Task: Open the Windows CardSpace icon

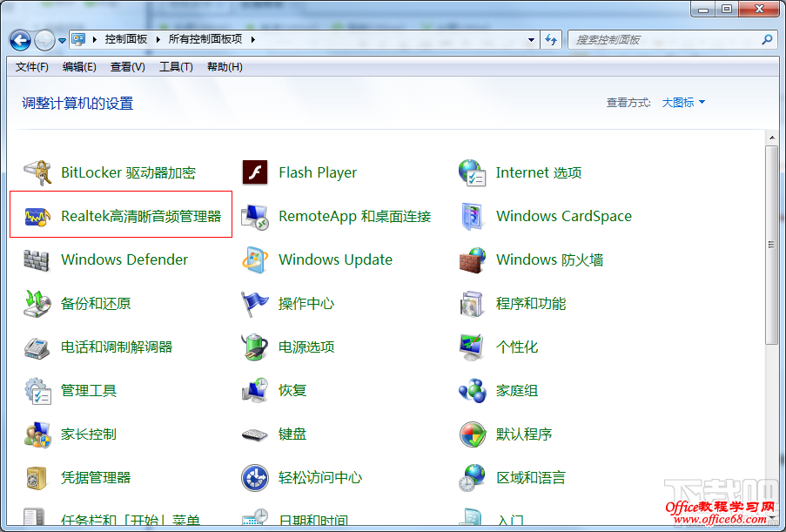Action: point(472,216)
